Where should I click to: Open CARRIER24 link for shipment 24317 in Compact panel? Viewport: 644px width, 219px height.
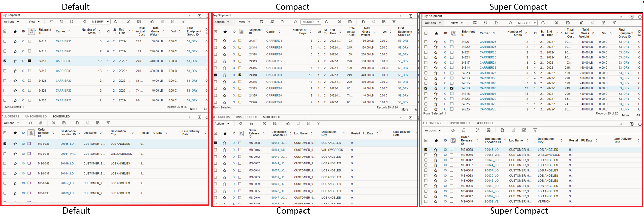pyautogui.click(x=274, y=41)
